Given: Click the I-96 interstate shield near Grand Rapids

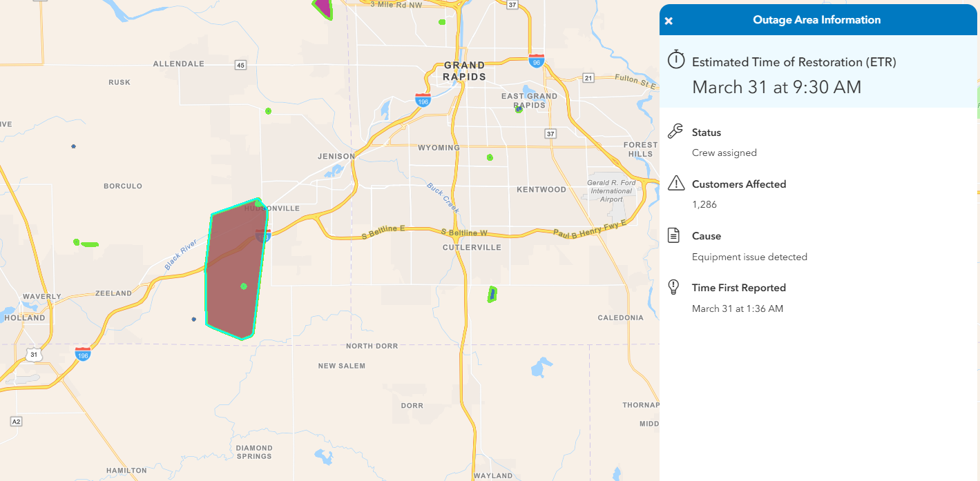Looking at the screenshot, I should pos(536,61).
